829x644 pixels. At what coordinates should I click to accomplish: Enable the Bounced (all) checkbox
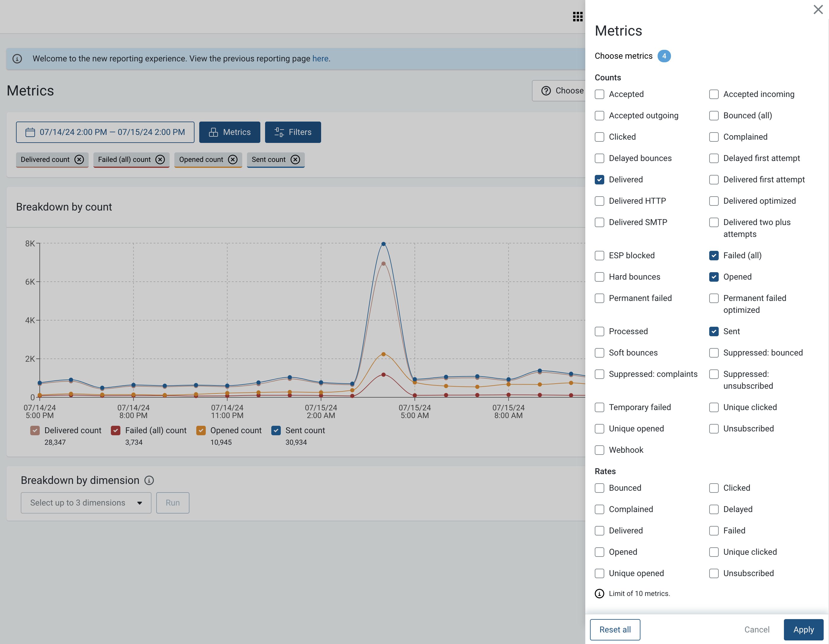714,115
